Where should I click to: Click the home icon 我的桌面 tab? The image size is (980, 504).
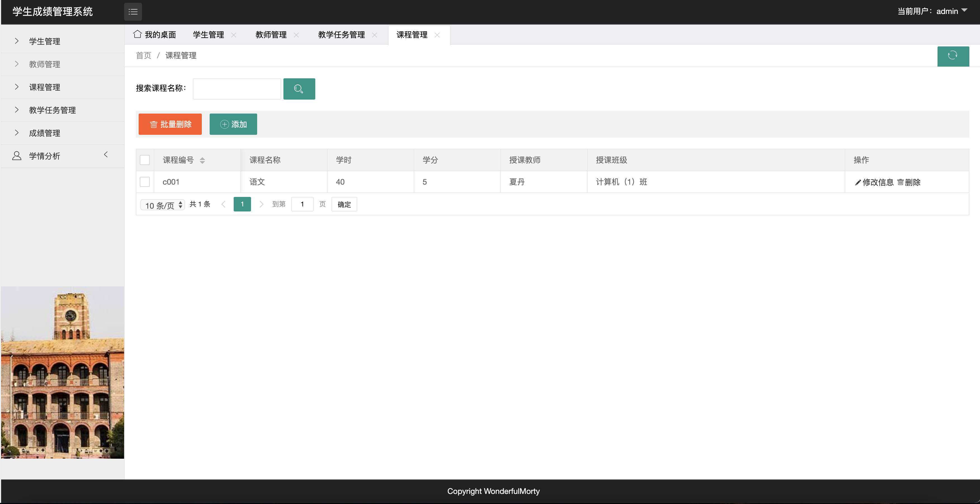coord(154,35)
